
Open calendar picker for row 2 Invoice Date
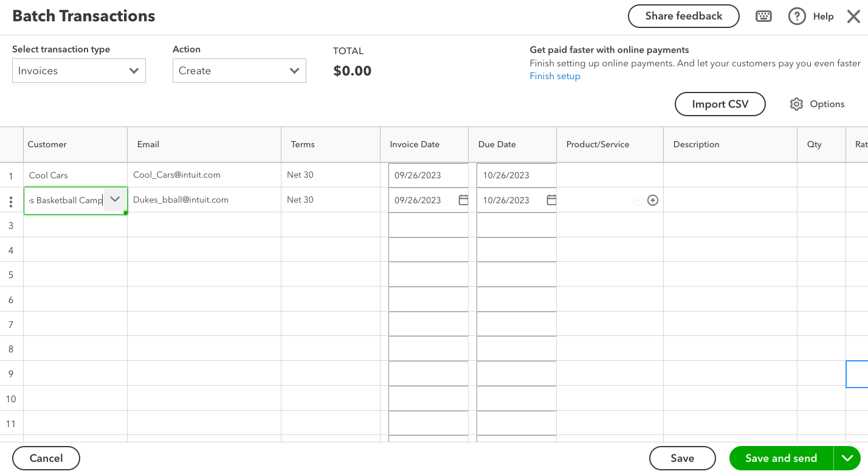(x=463, y=200)
